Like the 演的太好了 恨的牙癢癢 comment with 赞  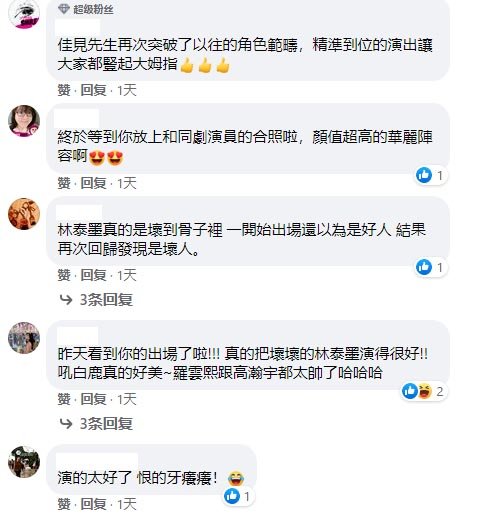64,504
